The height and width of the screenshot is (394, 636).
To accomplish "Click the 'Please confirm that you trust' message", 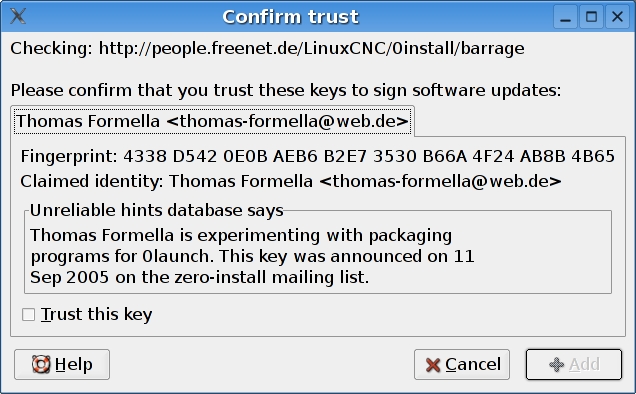I will point(286,90).
